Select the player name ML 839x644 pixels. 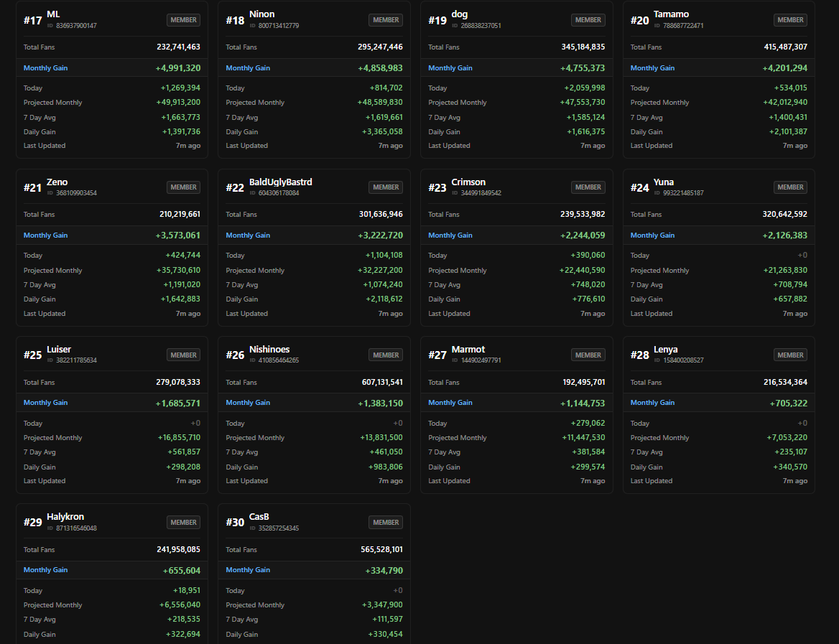53,14
